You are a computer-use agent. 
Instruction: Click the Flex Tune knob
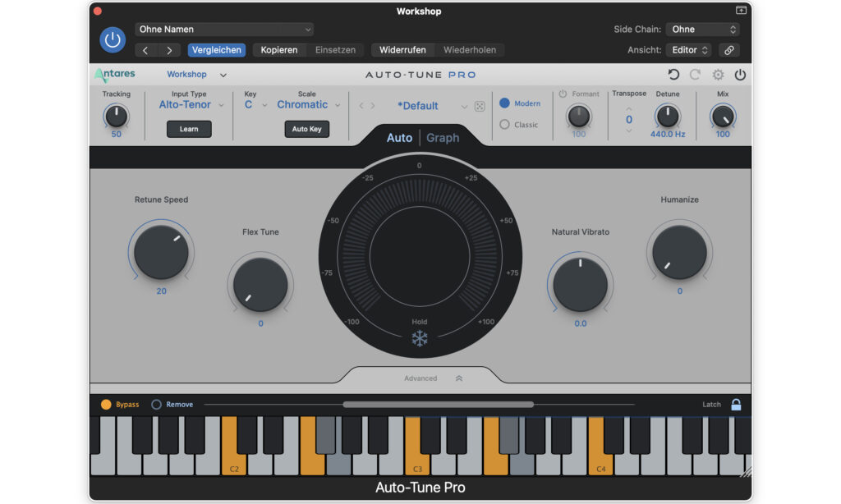click(x=260, y=285)
